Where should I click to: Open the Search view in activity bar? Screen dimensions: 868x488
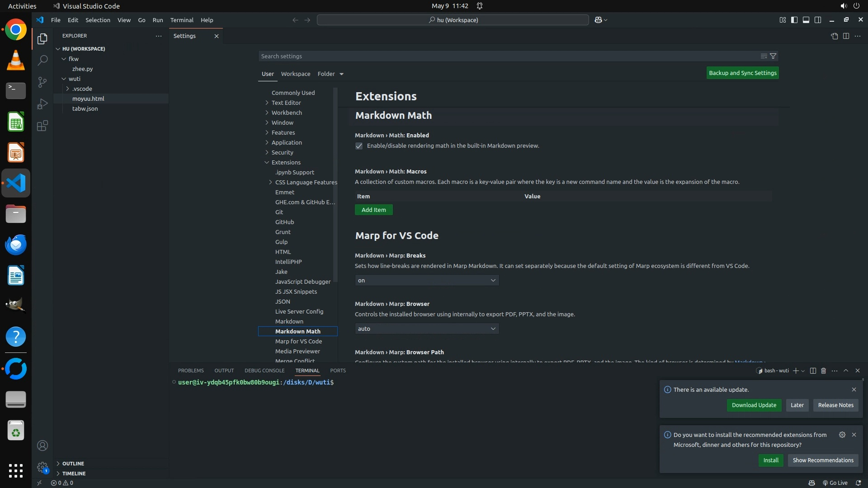42,60
